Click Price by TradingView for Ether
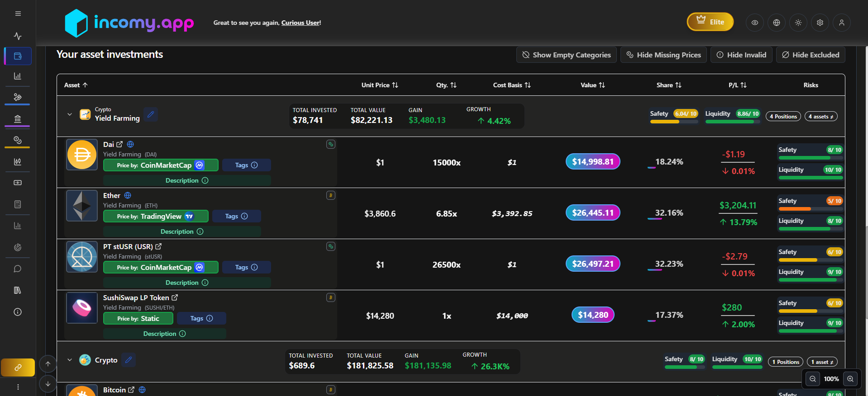The width and height of the screenshot is (868, 396). click(x=156, y=216)
